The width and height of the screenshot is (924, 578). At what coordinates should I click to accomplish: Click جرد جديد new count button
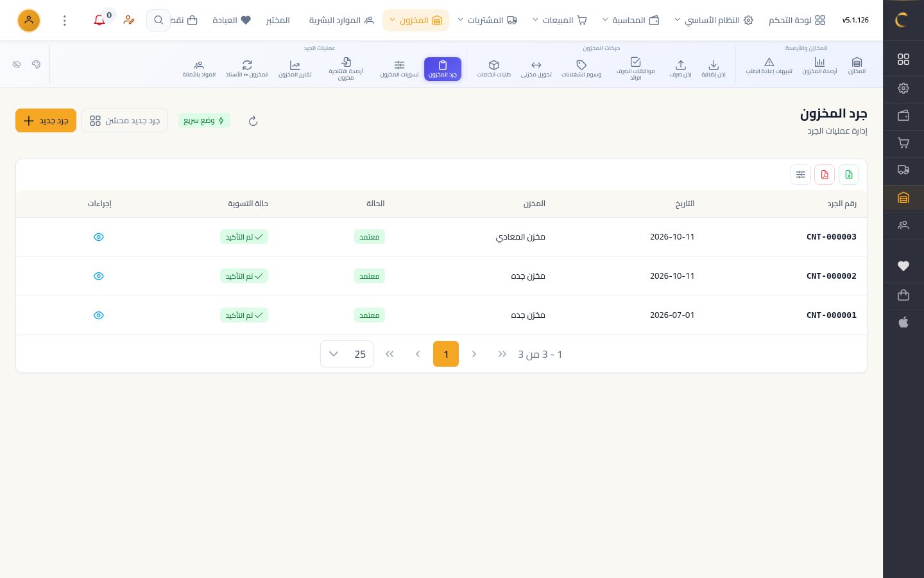point(46,121)
